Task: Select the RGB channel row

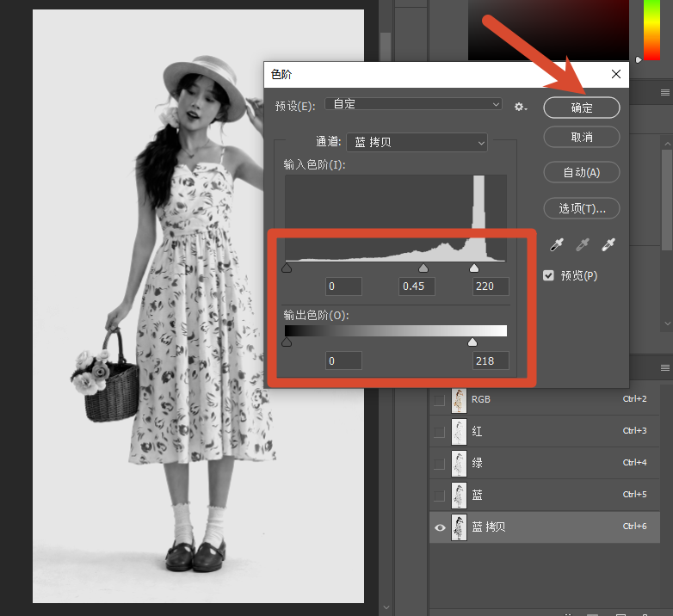Action: (x=545, y=399)
